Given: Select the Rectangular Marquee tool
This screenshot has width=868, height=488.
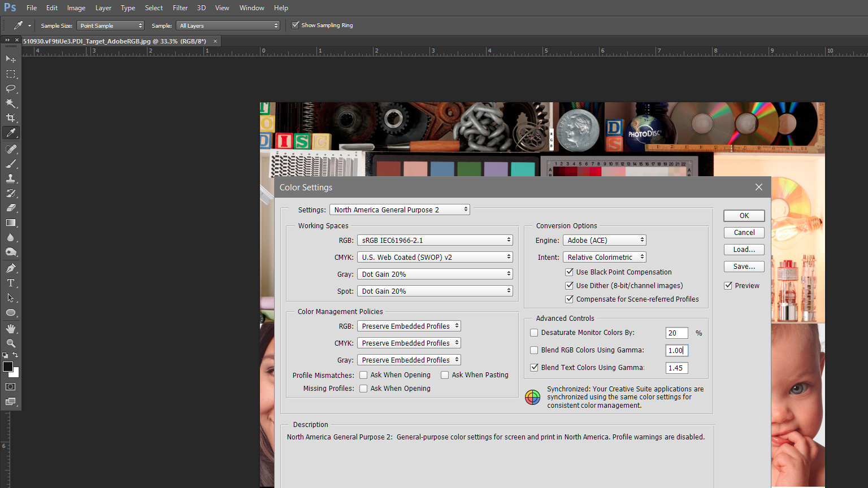Looking at the screenshot, I should pyautogui.click(x=11, y=74).
